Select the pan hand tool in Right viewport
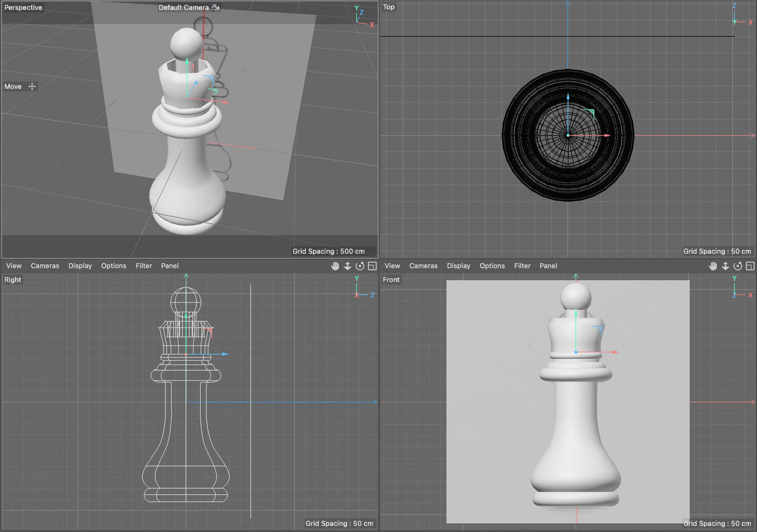This screenshot has width=757, height=532. coord(335,265)
